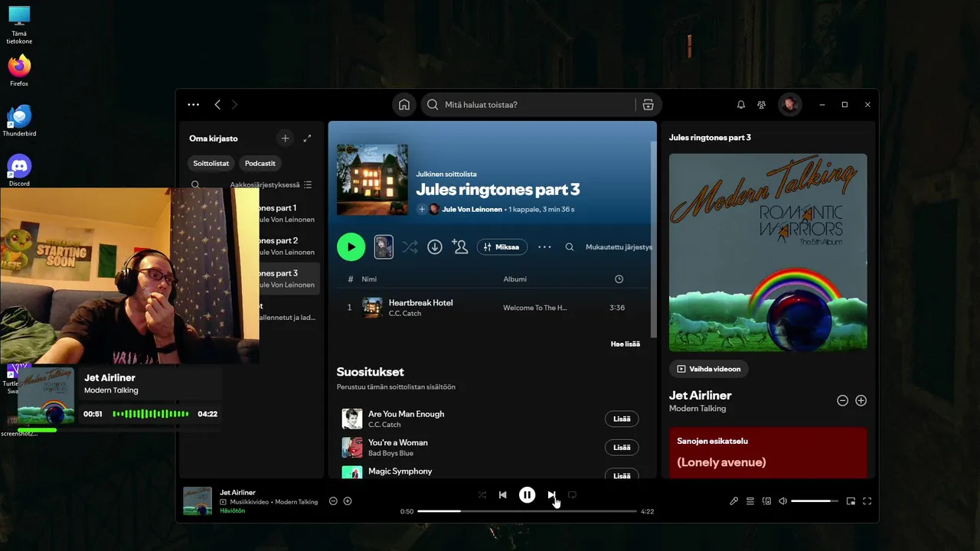Adjust the volume slider
The width and height of the screenshot is (980, 551).
tap(815, 501)
